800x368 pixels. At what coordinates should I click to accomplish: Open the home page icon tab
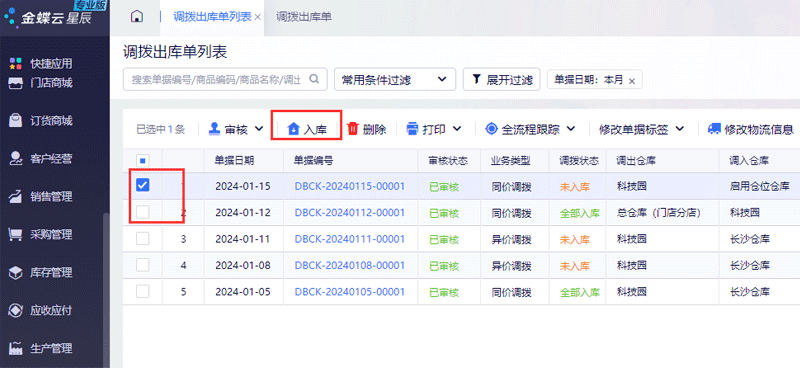136,17
